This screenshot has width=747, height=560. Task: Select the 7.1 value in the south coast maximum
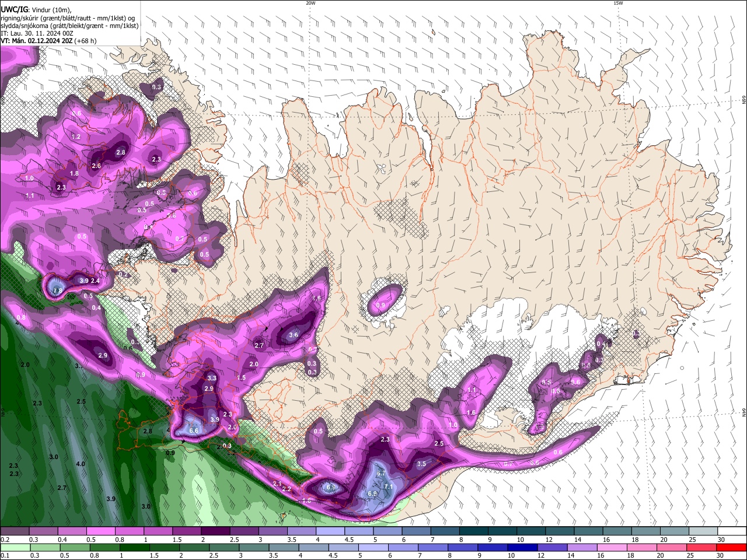(x=390, y=486)
